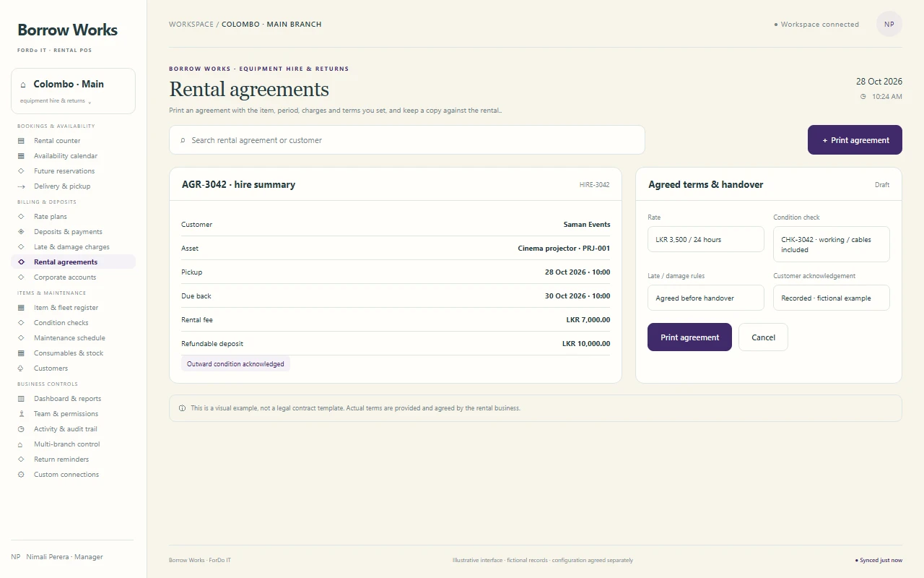
Task: Click the info icon in the disclaimer banner
Action: click(x=182, y=408)
